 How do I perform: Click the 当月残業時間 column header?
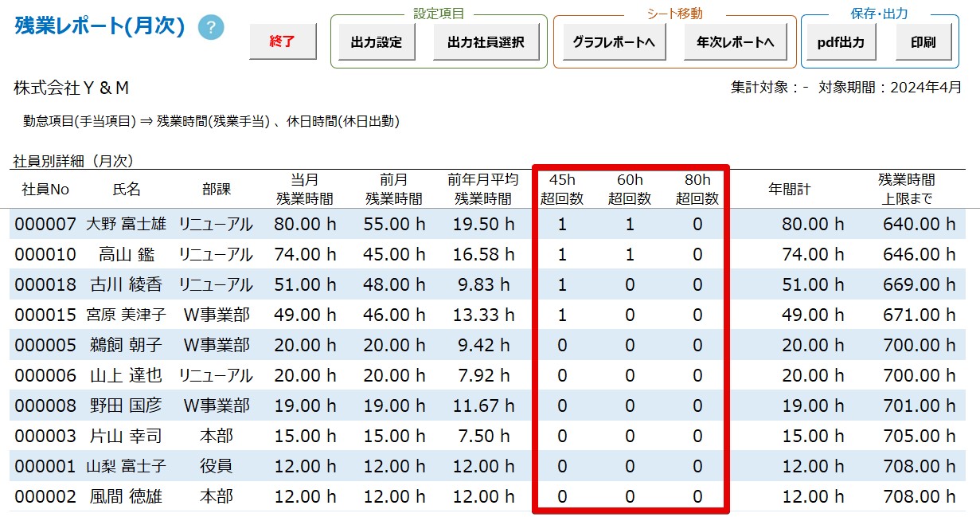click(x=304, y=190)
